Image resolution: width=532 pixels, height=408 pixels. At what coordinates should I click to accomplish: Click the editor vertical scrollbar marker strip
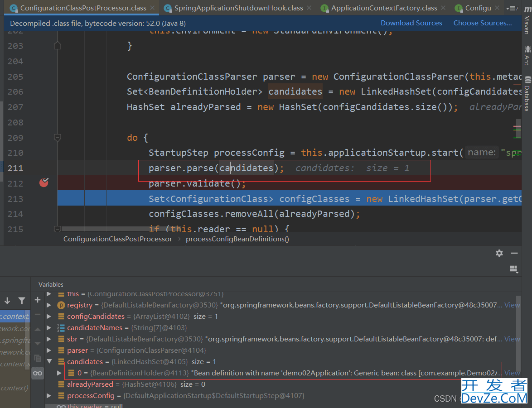pos(517,129)
